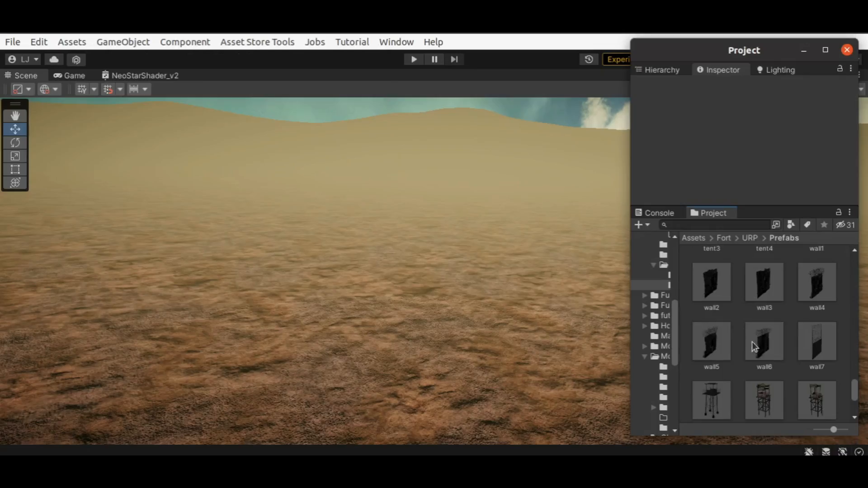Toggle grid snapping magnet button
The height and width of the screenshot is (488, 868).
pyautogui.click(x=108, y=89)
